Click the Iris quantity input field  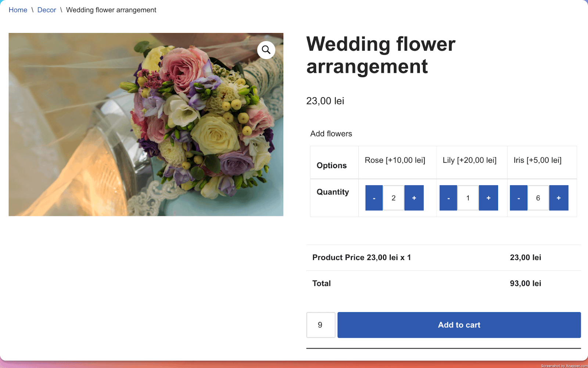538,198
